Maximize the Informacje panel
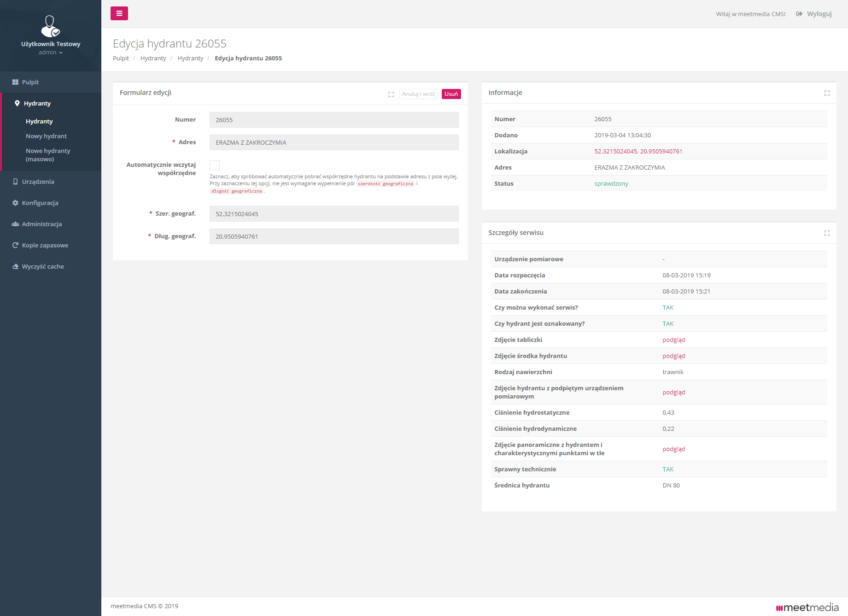The width and height of the screenshot is (848, 616). [827, 93]
